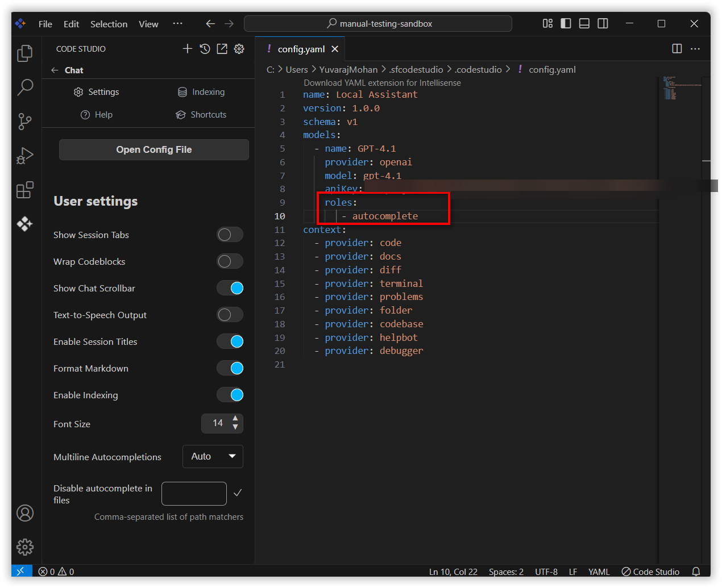Open the Run and Debug view
This screenshot has width=722, height=588.
click(25, 155)
